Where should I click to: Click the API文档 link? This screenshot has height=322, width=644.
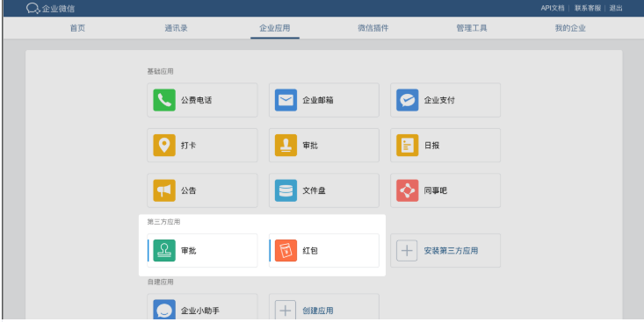(x=553, y=8)
